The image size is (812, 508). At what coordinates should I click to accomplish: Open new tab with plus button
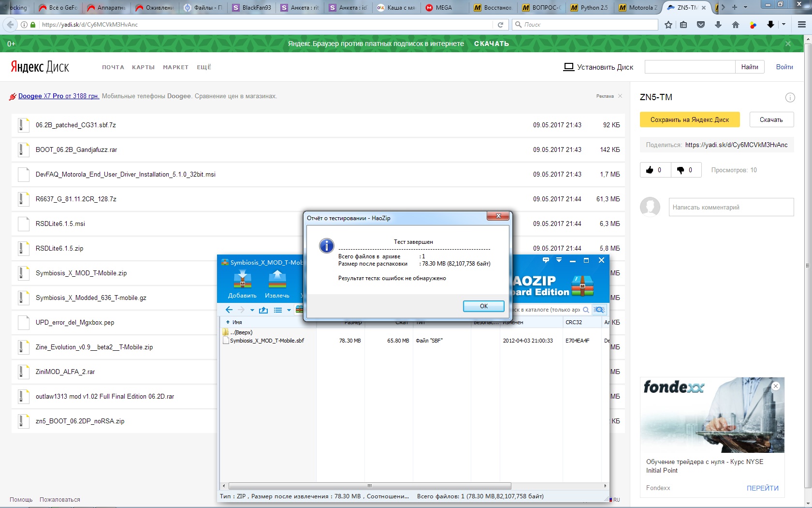coord(735,7)
